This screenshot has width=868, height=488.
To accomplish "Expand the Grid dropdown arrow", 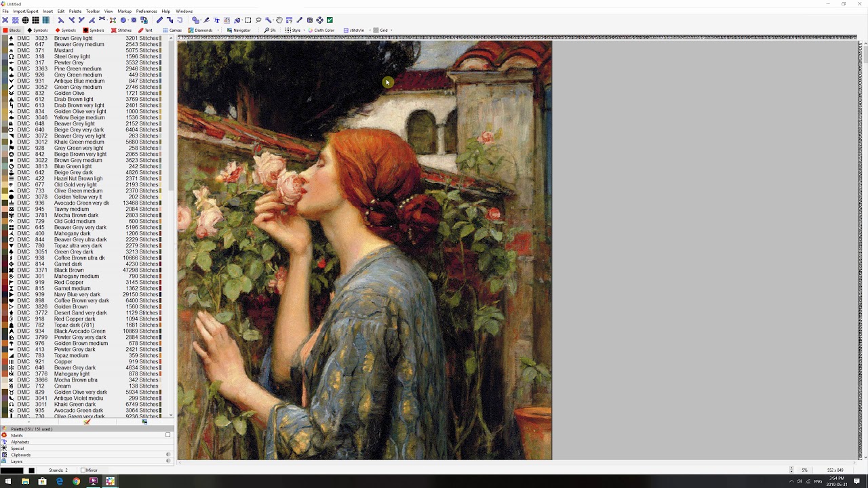I will click(x=391, y=30).
